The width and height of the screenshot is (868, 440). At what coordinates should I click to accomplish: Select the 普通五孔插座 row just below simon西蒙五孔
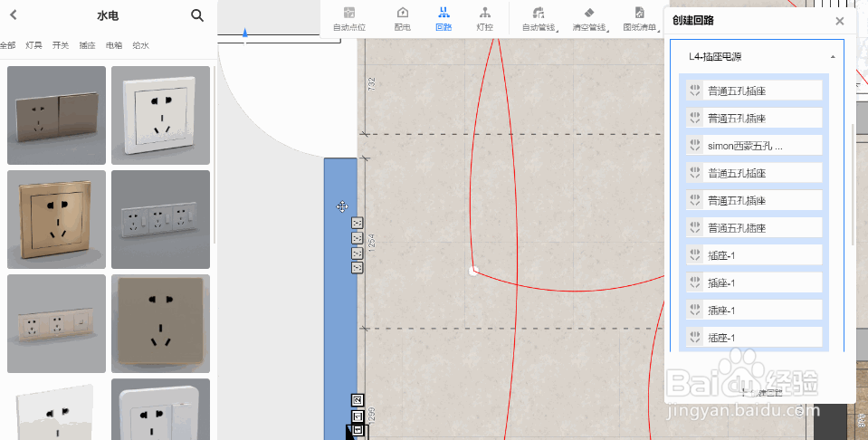[754, 173]
